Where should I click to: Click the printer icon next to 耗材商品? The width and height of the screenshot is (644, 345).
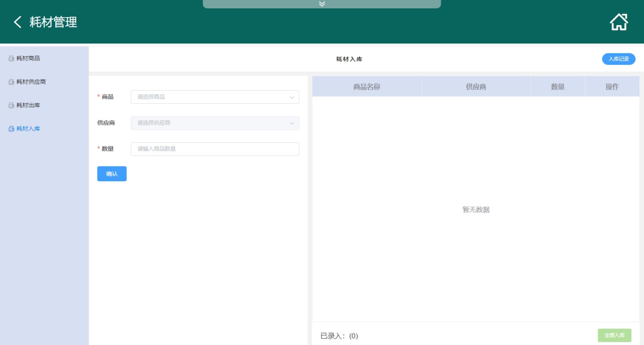tap(11, 59)
